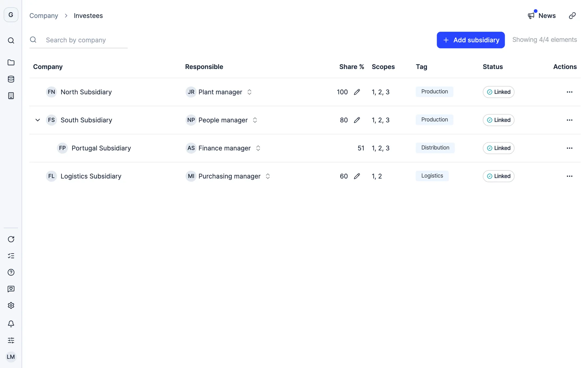Open the help question mark icon
The width and height of the screenshot is (588, 368).
coord(11,272)
